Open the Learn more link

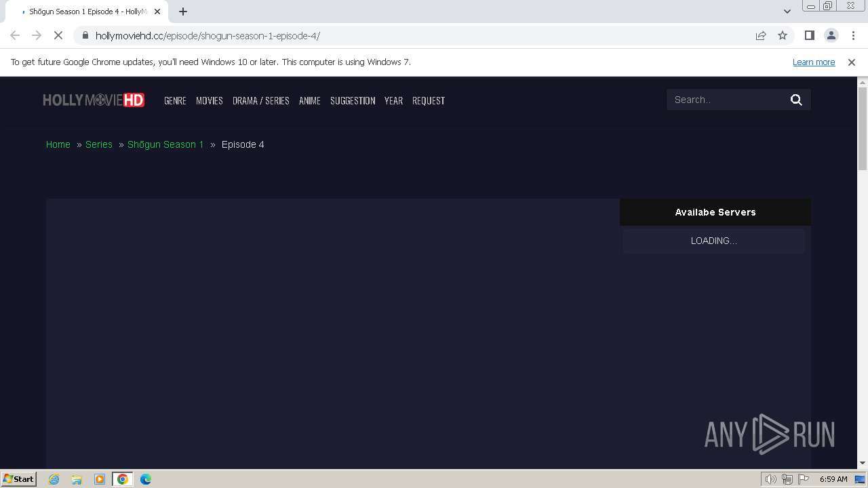pos(814,62)
